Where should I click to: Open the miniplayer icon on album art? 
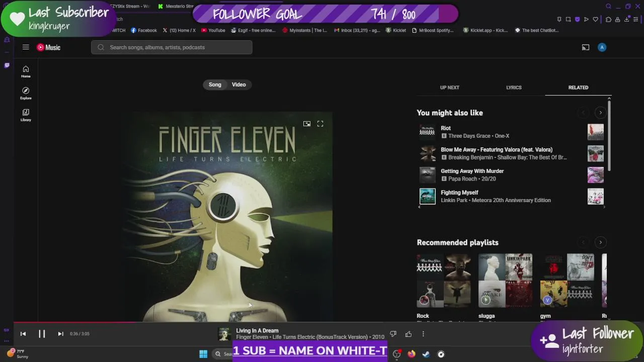click(307, 124)
